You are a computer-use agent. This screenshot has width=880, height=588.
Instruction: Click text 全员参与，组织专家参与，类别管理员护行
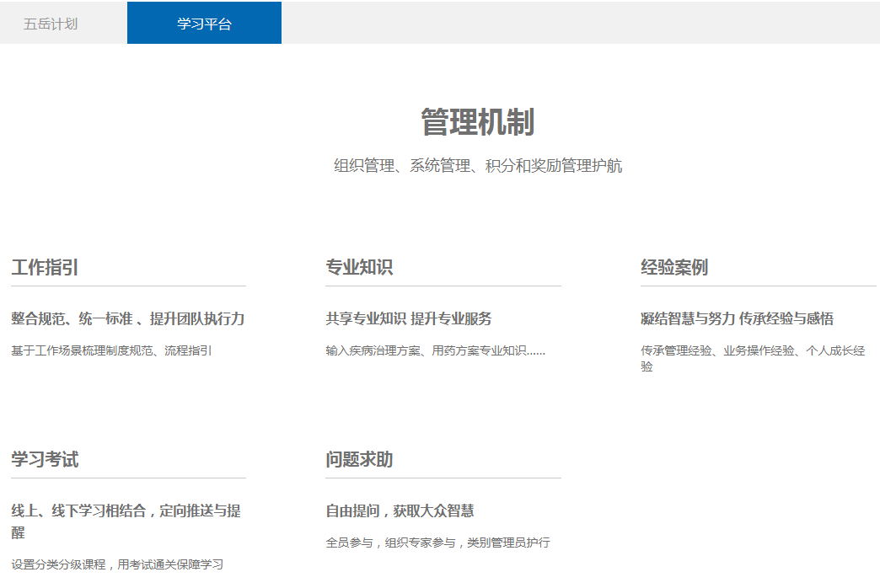[437, 543]
